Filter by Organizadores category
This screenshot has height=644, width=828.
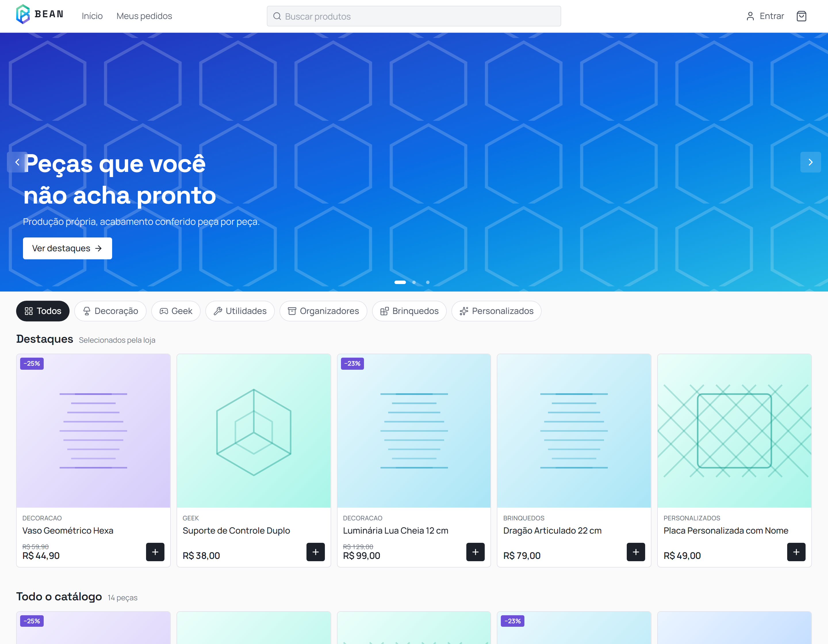point(323,311)
